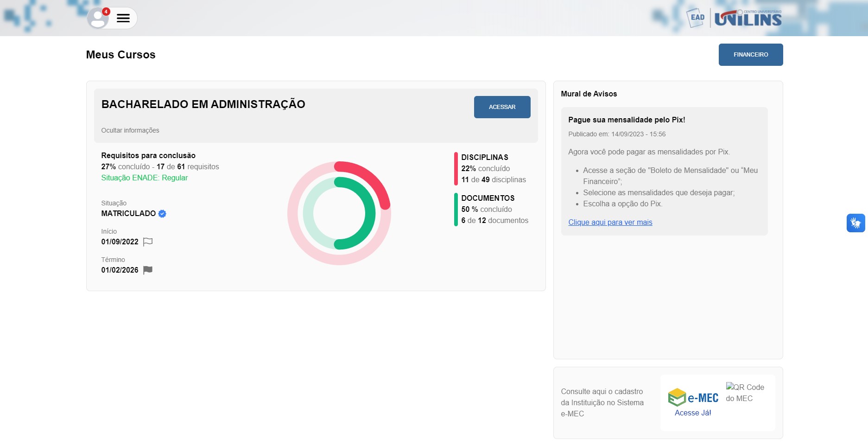868x446 pixels.
Task: Click the flag icon next to the start date
Action: 147,242
